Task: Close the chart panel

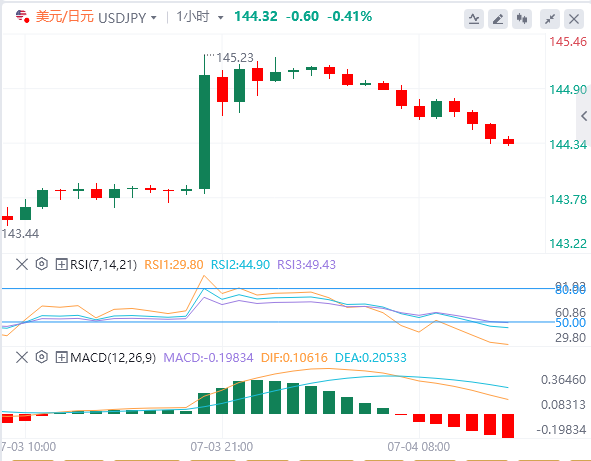Action: click(574, 19)
